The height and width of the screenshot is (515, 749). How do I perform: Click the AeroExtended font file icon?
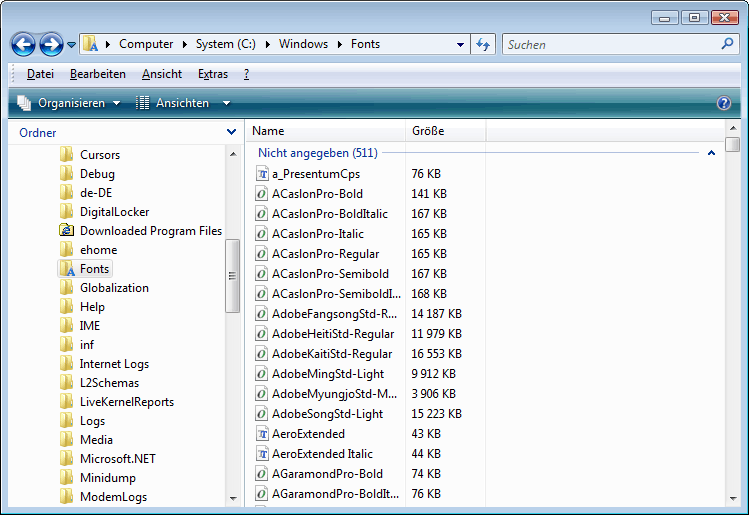(x=261, y=434)
